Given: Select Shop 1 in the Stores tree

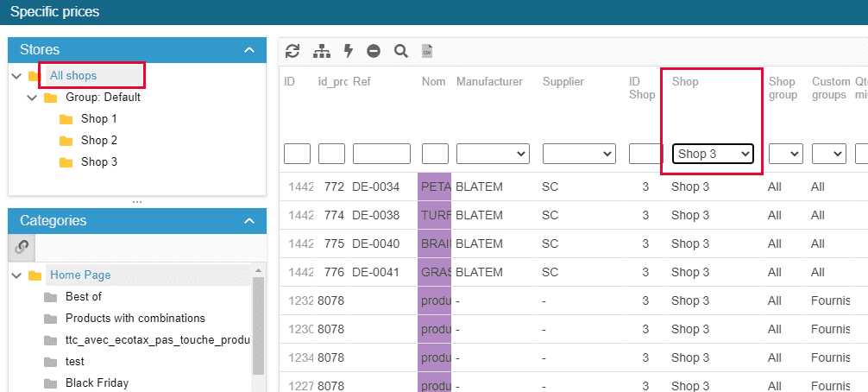Looking at the screenshot, I should [x=98, y=119].
